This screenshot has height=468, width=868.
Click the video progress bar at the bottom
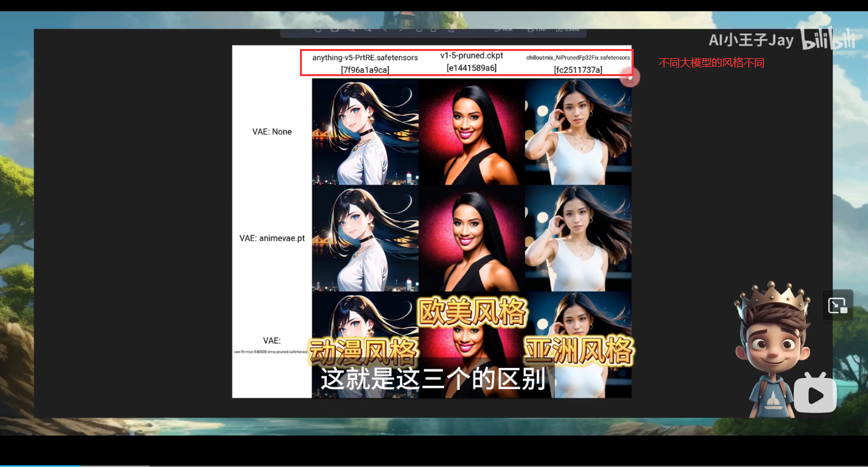434,465
